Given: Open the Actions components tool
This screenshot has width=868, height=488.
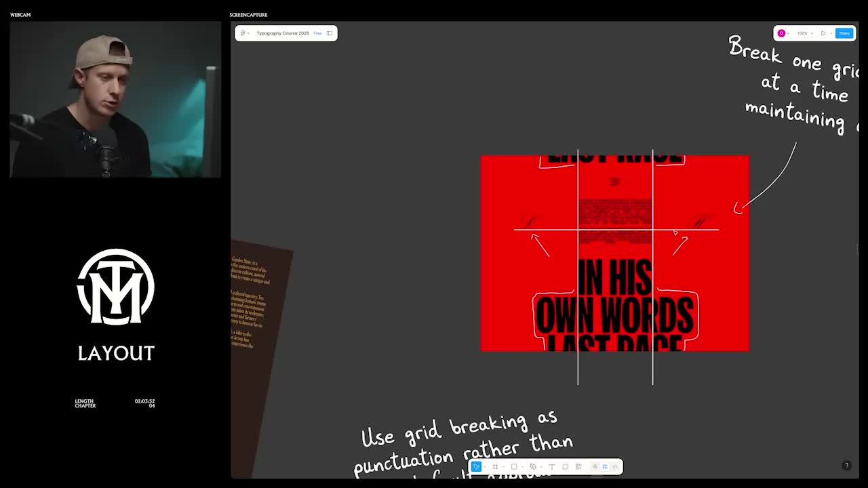Looking at the screenshot, I should coord(578,466).
